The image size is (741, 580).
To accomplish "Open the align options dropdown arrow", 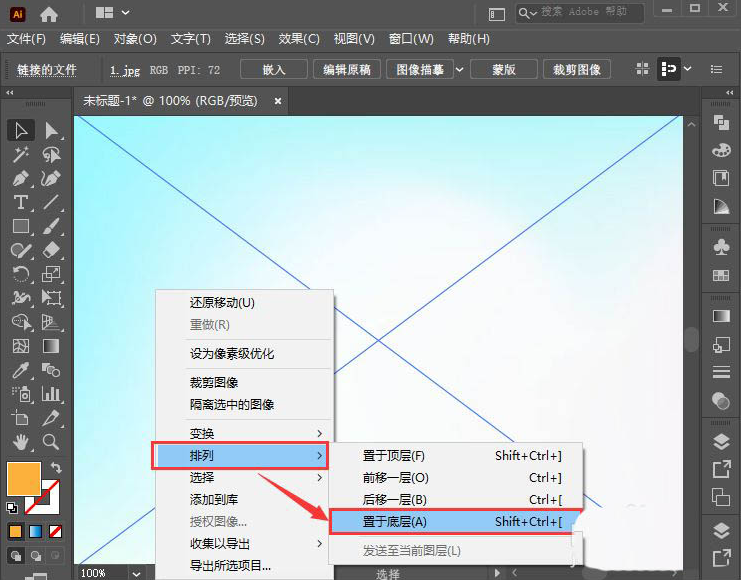I will pos(688,69).
